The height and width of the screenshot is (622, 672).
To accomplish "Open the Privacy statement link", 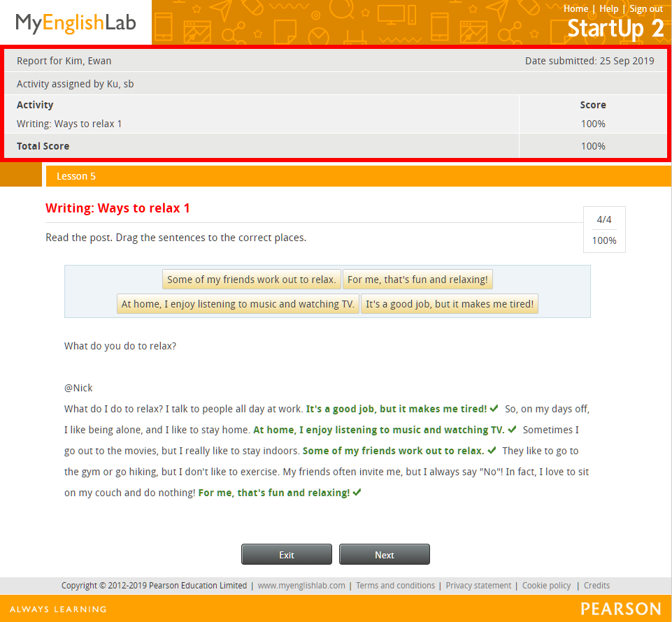I will [478, 585].
